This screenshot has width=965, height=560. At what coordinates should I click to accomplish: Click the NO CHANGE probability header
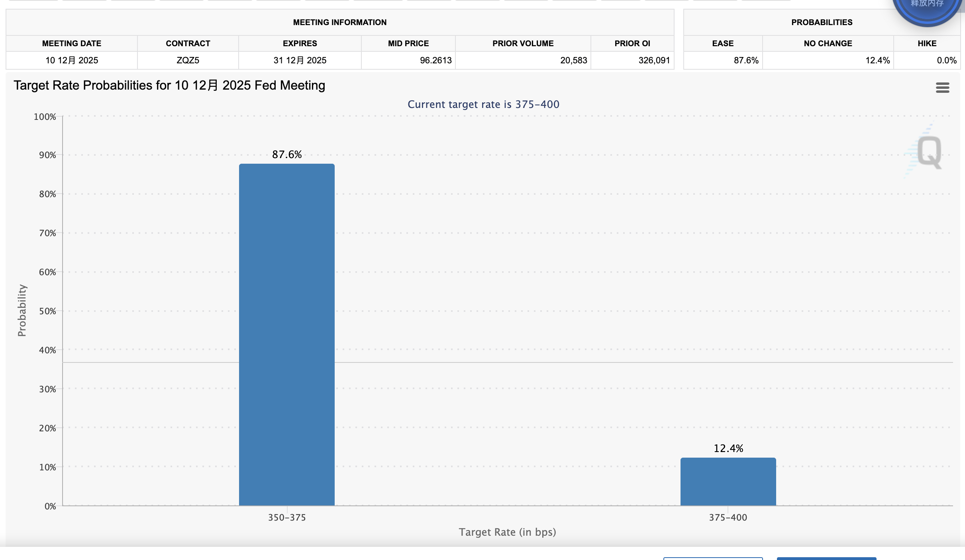(828, 43)
